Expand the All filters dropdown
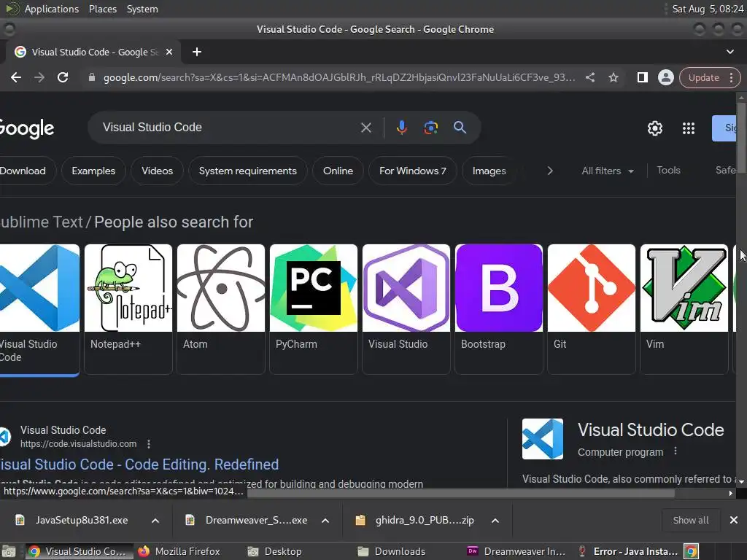The width and height of the screenshot is (747, 560). tap(608, 171)
